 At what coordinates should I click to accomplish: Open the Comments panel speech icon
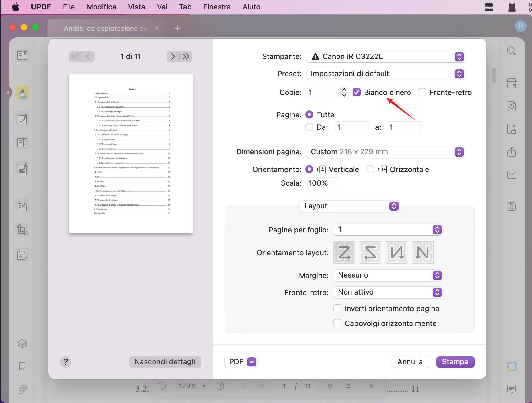coord(512,389)
